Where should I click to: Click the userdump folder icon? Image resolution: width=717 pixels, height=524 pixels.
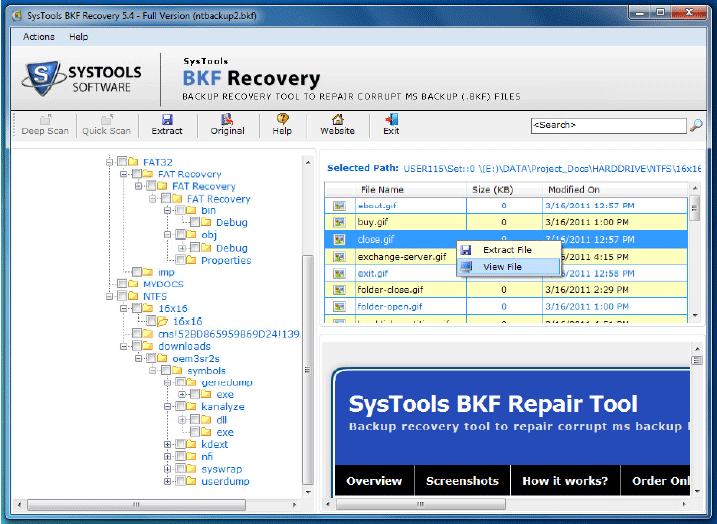192,481
